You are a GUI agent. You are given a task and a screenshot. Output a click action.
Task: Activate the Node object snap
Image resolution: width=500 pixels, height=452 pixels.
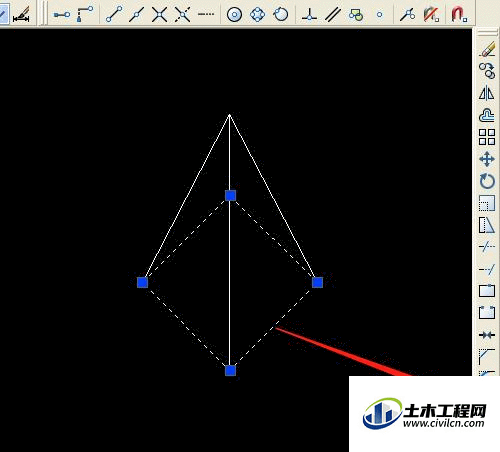tap(379, 15)
